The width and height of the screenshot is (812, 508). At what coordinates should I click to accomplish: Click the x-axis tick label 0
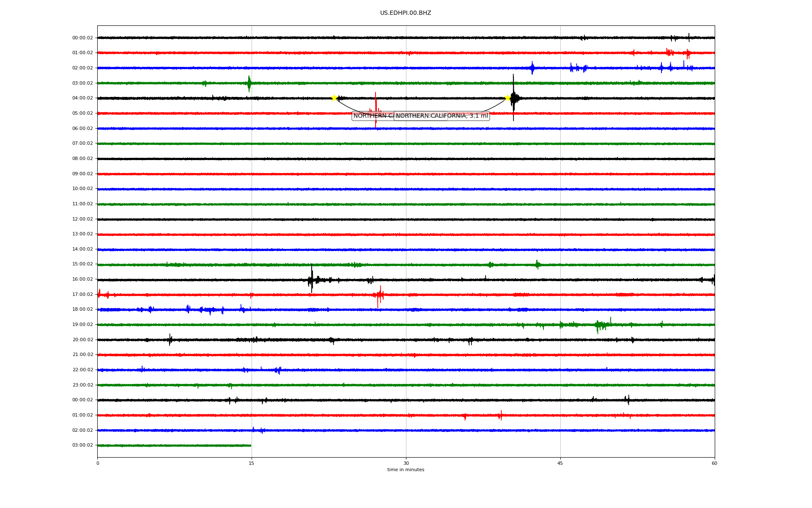(x=98, y=463)
